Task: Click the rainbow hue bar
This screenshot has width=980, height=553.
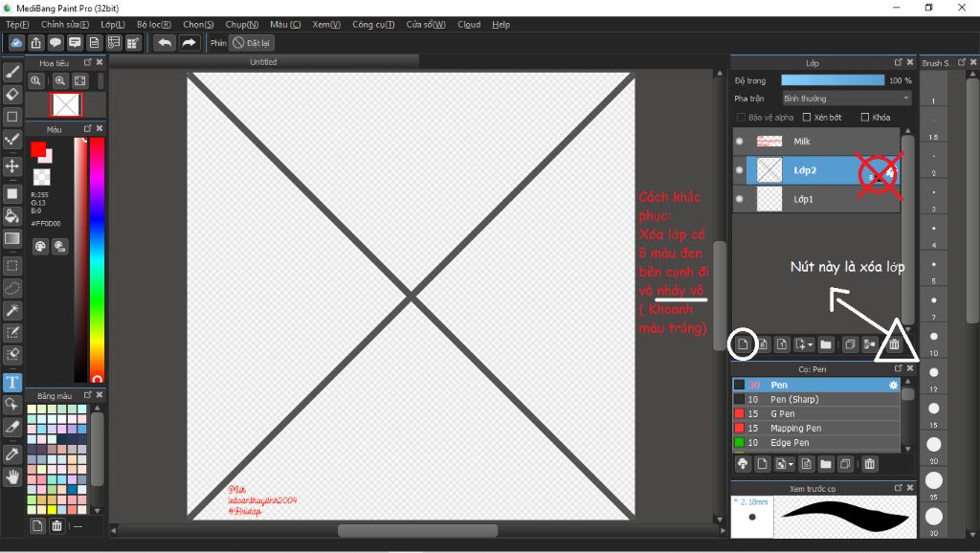Action: [97, 259]
